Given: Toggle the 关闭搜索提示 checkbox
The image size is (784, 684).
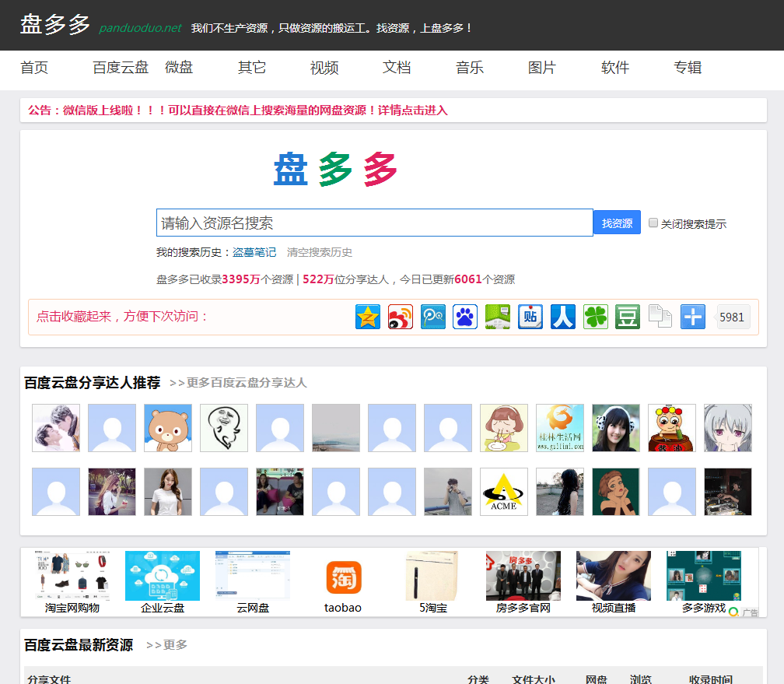Looking at the screenshot, I should click(x=653, y=223).
